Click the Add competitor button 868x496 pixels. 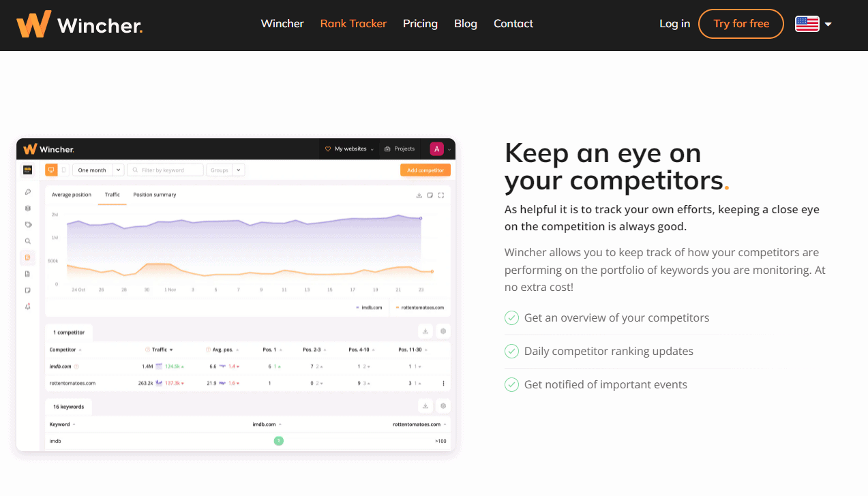coord(425,170)
